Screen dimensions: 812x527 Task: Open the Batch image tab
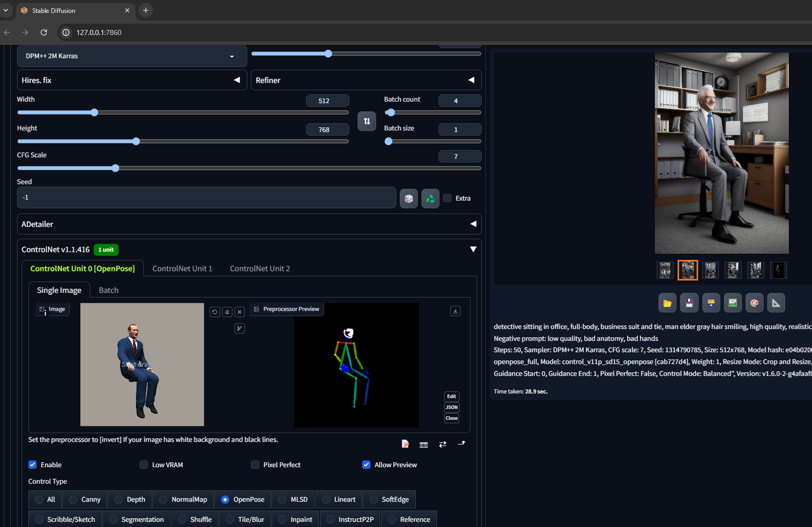(109, 290)
